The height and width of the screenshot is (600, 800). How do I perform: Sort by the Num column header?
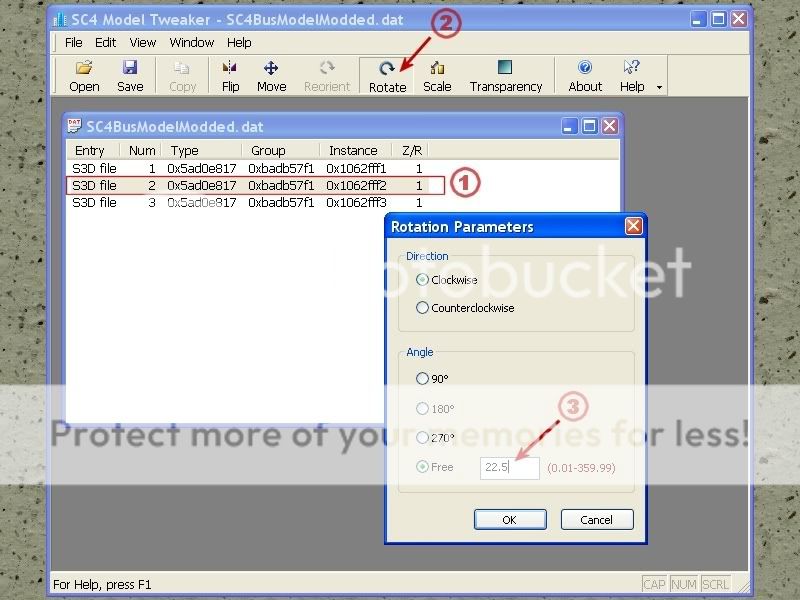click(141, 150)
